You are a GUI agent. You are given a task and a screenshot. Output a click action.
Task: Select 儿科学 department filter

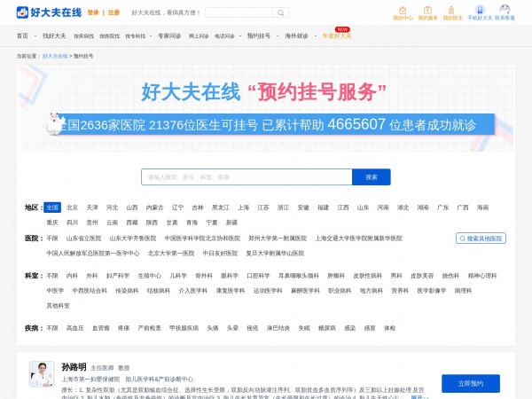pos(178,276)
